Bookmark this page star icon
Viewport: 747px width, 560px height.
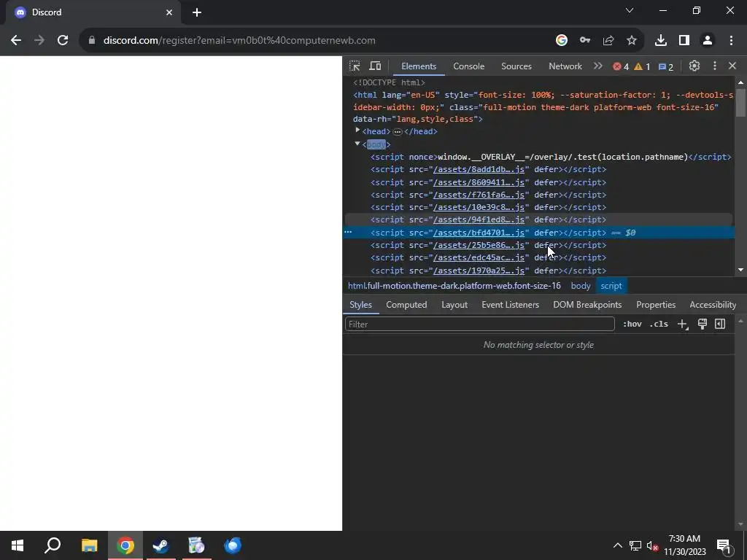632,41
